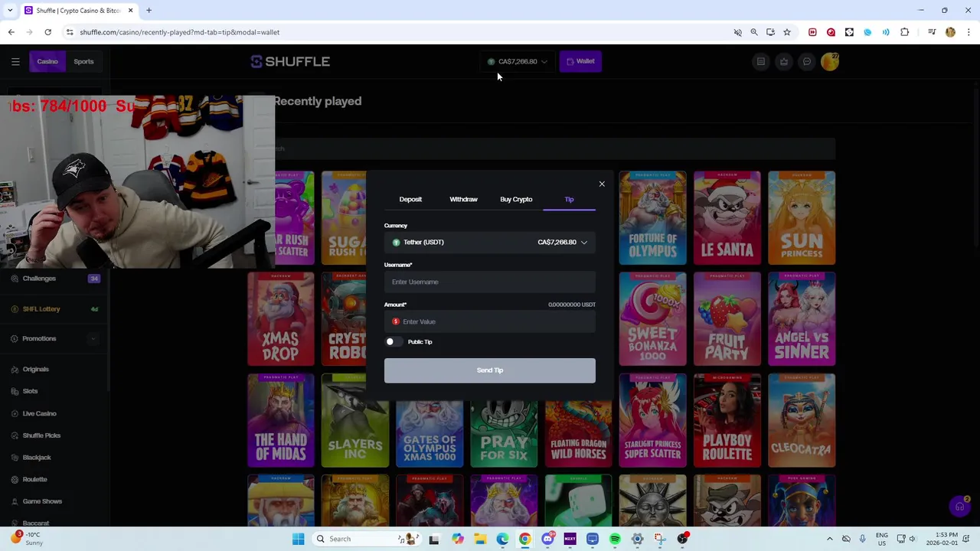Open the Angel vs Sinner game tile
This screenshot has width=980, height=551.
pyautogui.click(x=802, y=319)
